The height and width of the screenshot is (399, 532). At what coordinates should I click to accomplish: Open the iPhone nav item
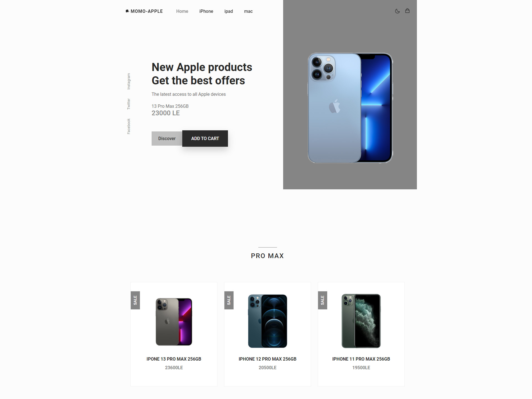[206, 11]
